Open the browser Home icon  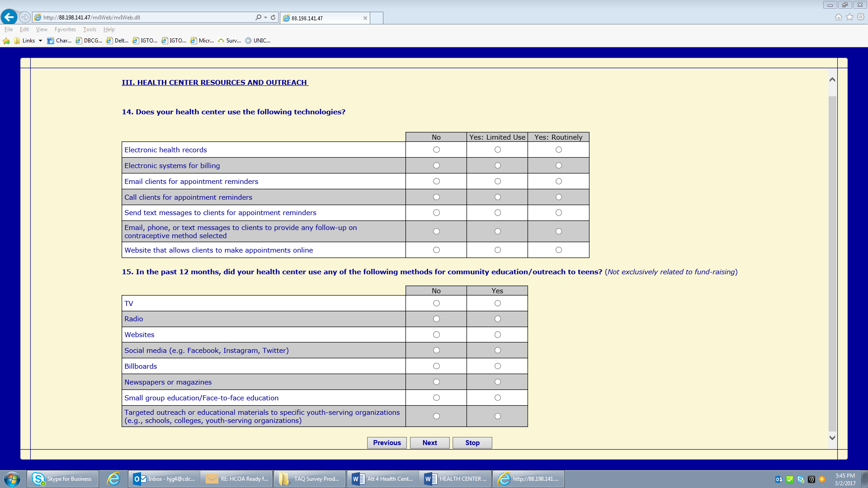point(838,17)
